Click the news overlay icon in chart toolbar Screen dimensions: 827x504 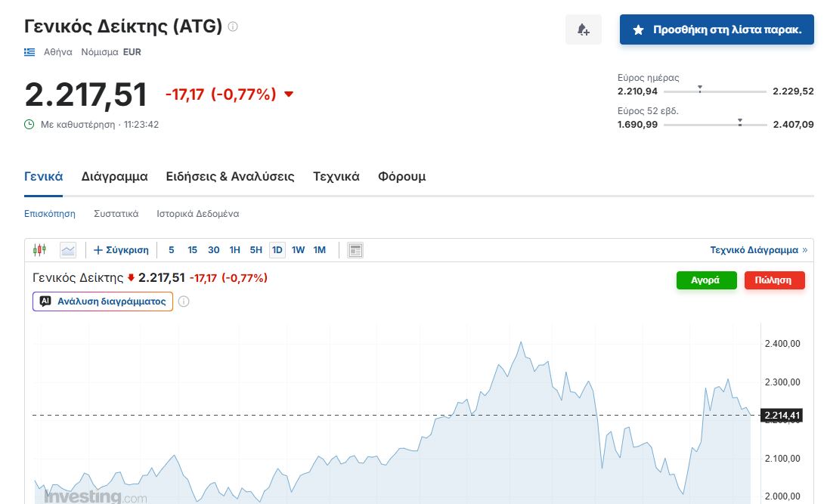coord(356,250)
